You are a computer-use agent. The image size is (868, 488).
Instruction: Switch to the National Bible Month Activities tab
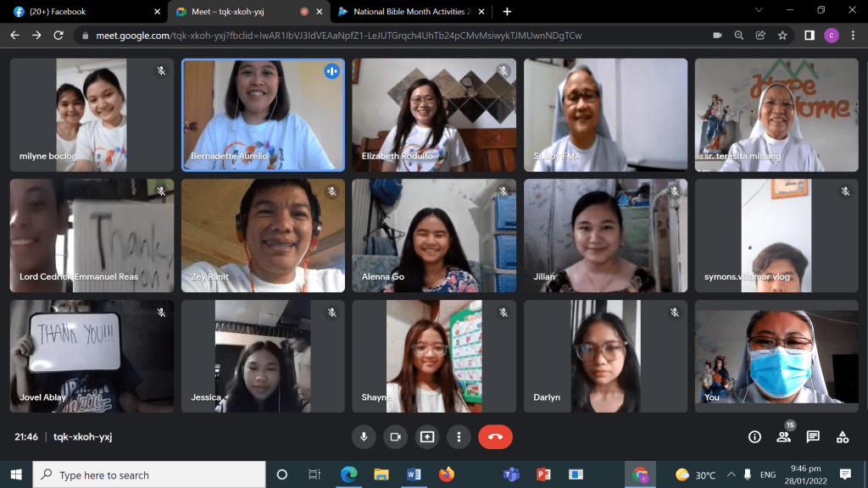(405, 12)
